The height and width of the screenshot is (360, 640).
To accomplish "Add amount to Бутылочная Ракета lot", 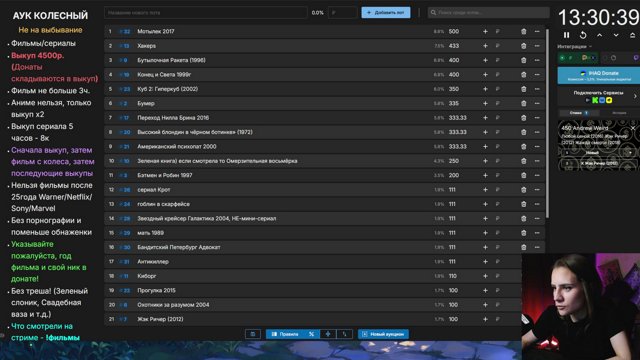I will pyautogui.click(x=485, y=60).
